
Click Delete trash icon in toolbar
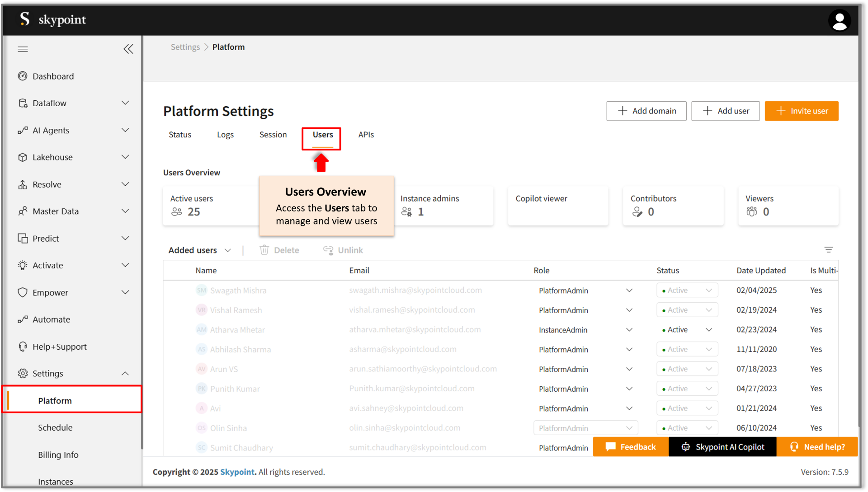click(x=264, y=250)
